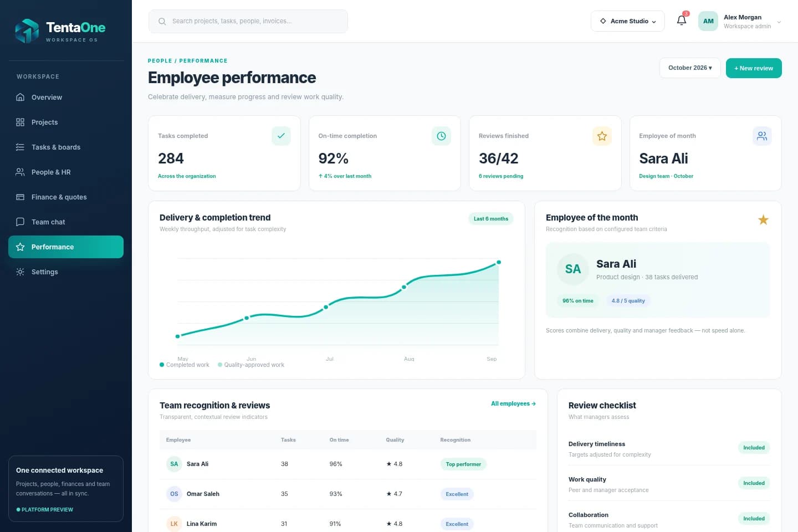This screenshot has height=532, width=798.
Task: Click the diamond icon beside Acme Studio
Action: tap(603, 21)
